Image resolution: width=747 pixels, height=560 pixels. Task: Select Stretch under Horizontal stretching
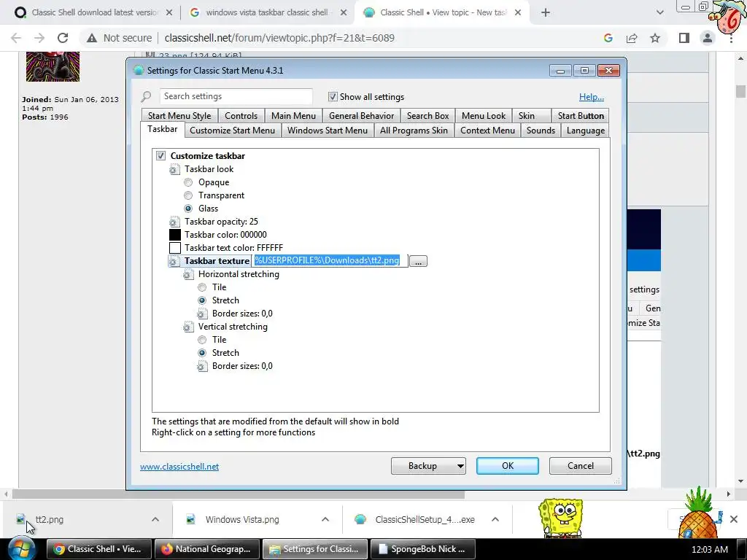pos(202,300)
